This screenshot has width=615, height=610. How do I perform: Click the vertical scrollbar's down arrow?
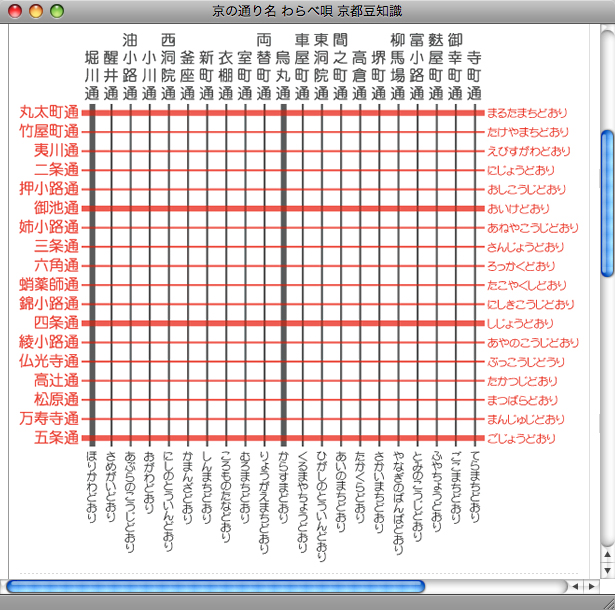[x=606, y=571]
